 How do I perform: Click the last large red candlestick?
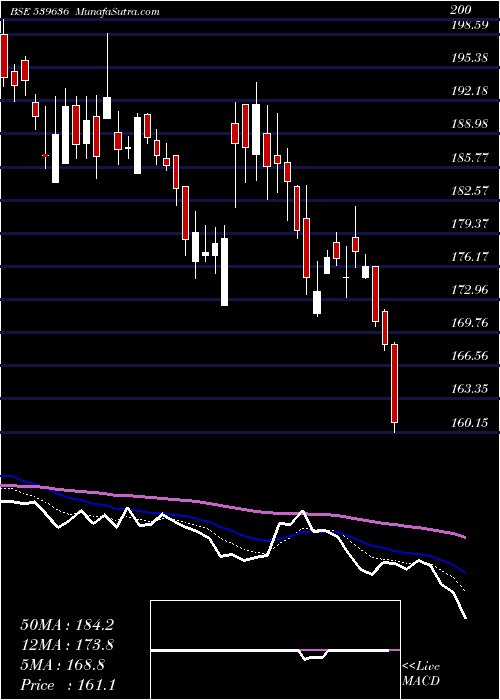pyautogui.click(x=395, y=383)
